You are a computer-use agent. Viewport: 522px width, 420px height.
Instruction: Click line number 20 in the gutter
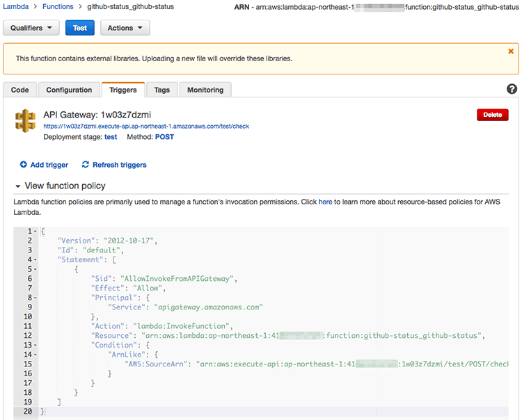coord(28,412)
